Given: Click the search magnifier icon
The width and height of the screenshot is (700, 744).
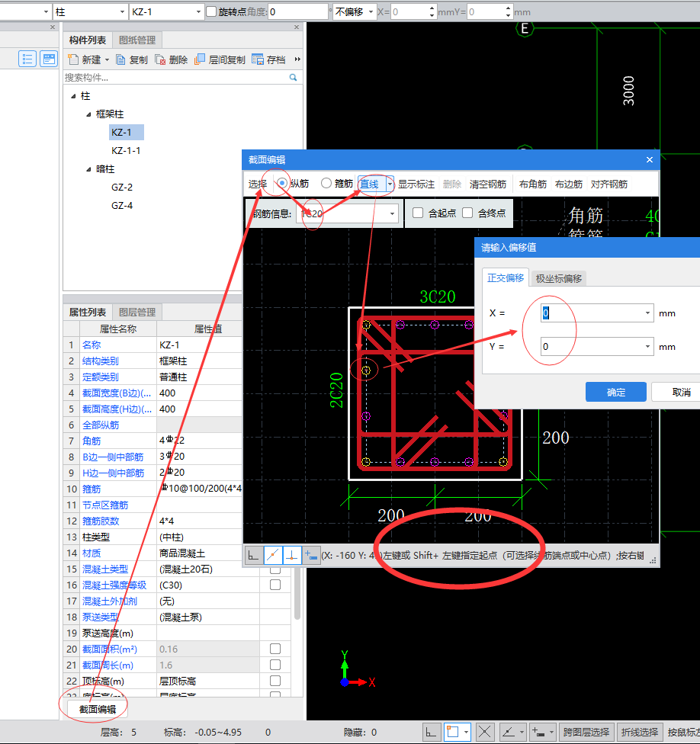Looking at the screenshot, I should (294, 77).
